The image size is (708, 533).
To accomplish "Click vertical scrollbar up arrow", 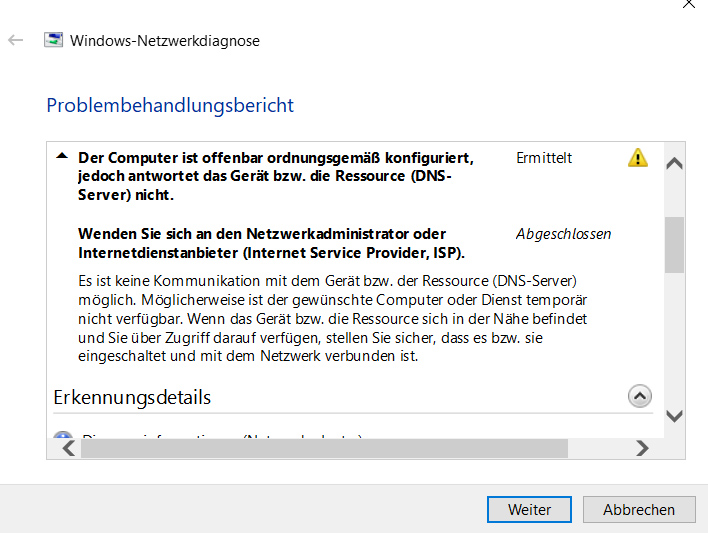I will [x=674, y=163].
